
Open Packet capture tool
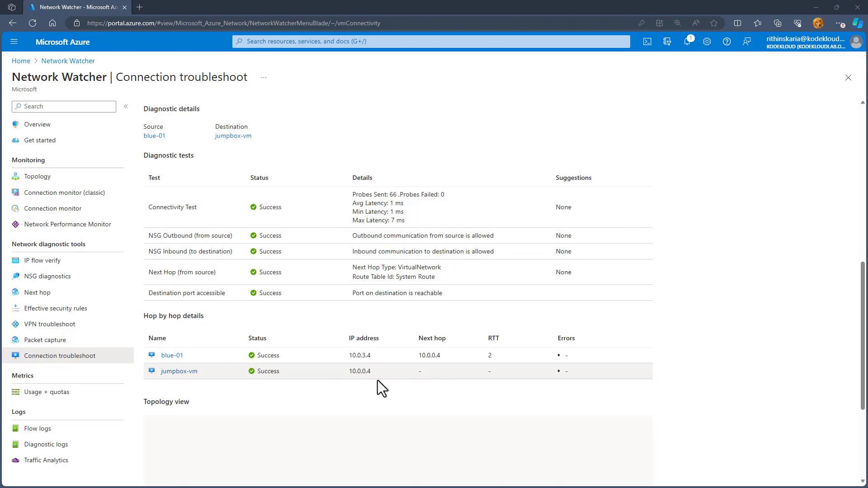pos(45,340)
